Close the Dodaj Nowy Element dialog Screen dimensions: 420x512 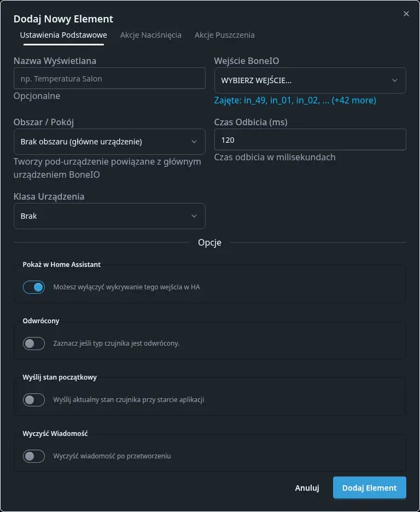(406, 14)
